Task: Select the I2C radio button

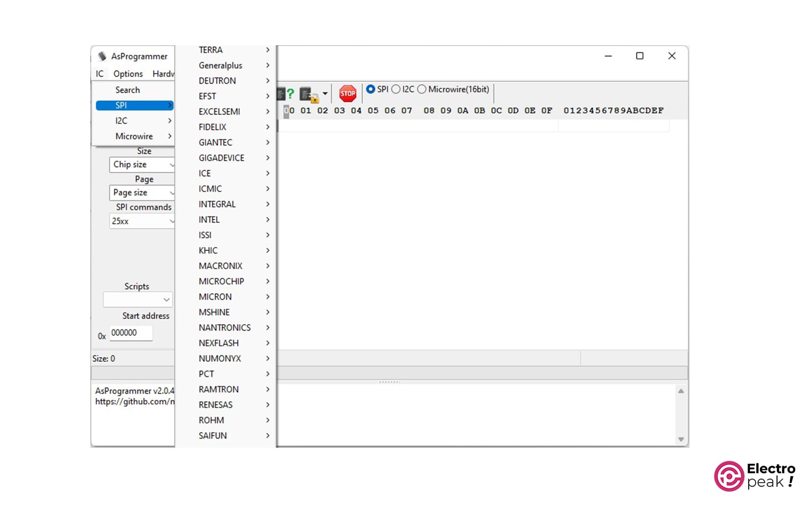Action: coord(396,89)
